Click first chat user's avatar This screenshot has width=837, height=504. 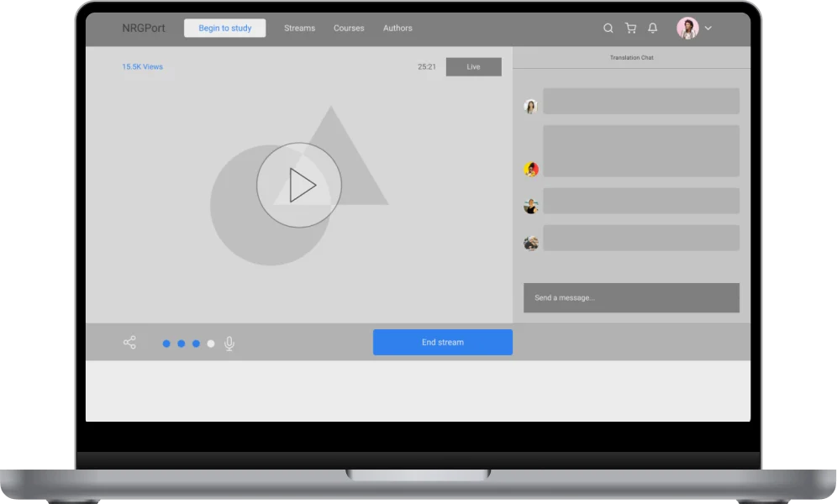pos(530,107)
